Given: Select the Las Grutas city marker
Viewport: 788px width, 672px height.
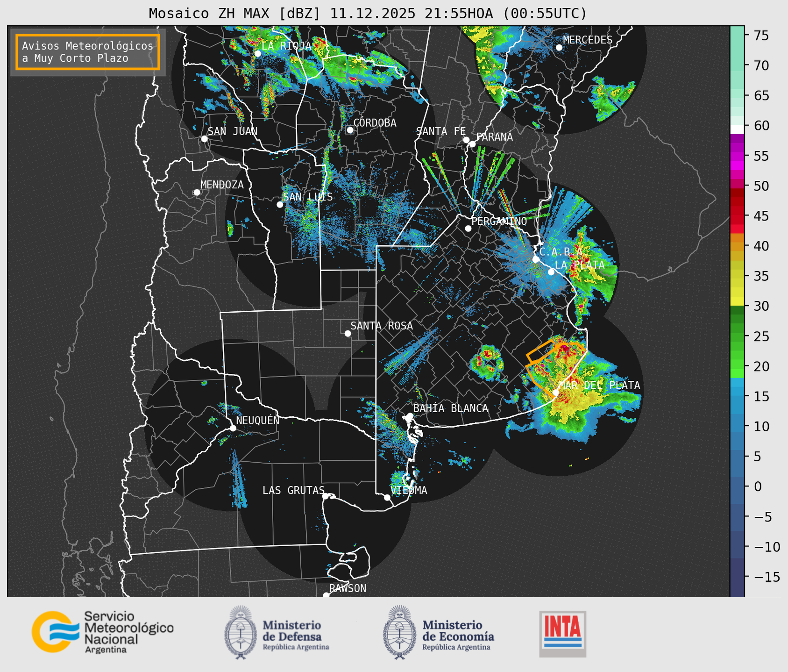Looking at the screenshot, I should coord(326,496).
